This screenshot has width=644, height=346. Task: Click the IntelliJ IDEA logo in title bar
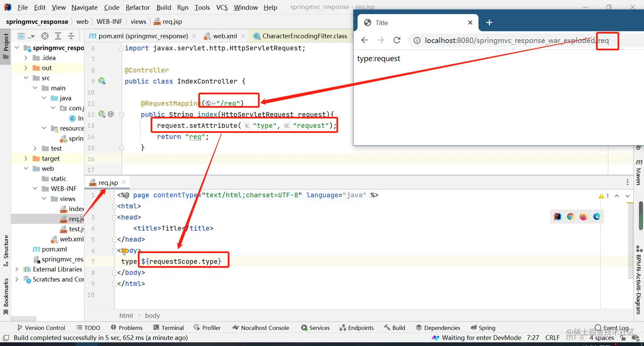point(8,7)
